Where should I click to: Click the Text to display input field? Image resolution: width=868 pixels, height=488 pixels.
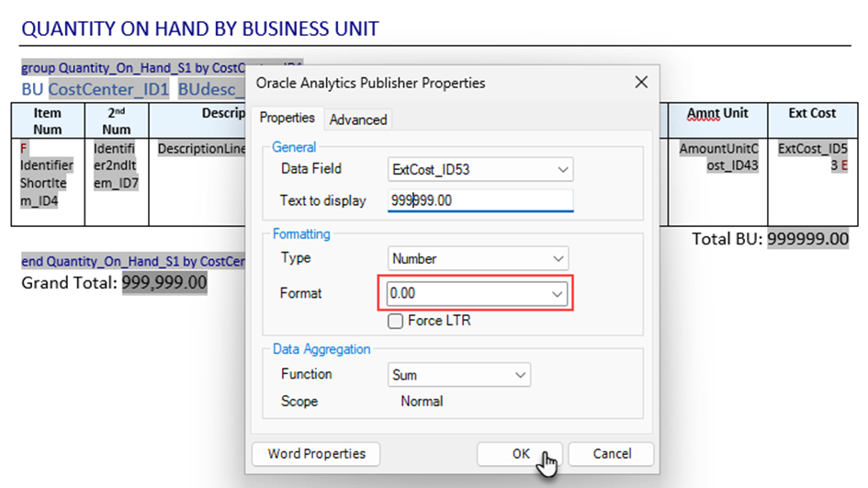point(480,200)
